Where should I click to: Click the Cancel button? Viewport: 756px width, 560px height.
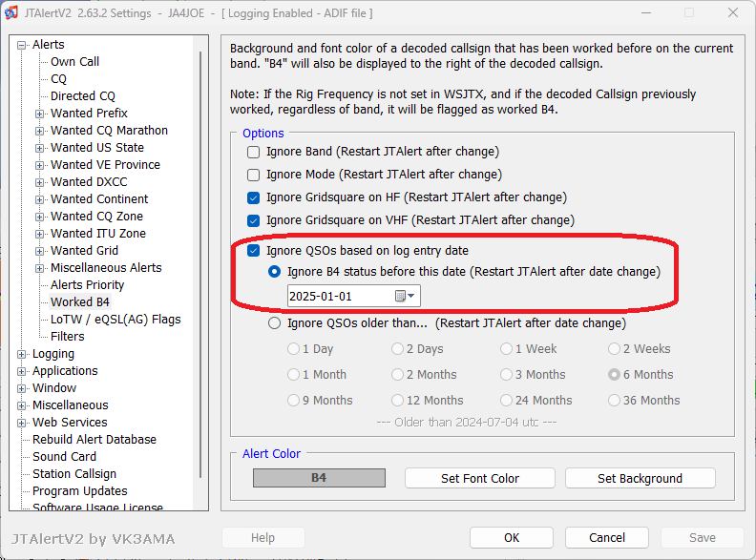pos(607,537)
